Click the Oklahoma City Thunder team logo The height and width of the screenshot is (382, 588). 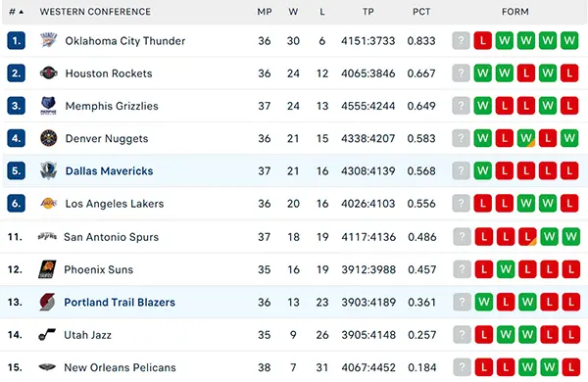pyautogui.click(x=48, y=40)
